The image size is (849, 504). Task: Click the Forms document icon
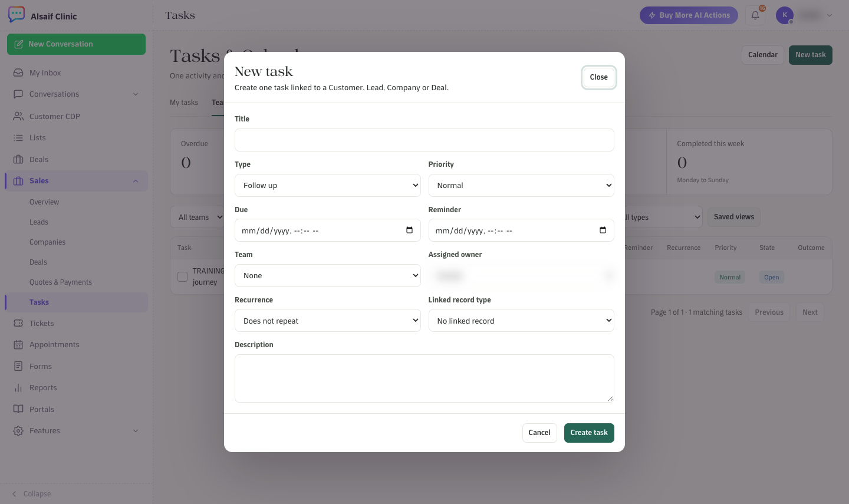[18, 366]
